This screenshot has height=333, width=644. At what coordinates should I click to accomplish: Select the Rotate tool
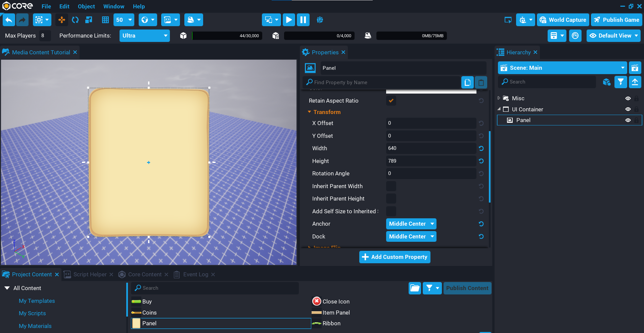tap(75, 20)
